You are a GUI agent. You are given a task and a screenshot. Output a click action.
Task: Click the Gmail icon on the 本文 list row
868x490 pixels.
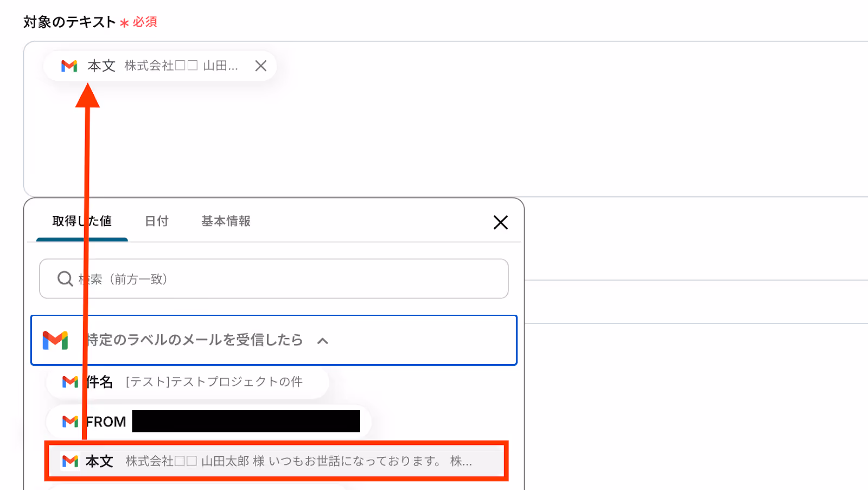(x=70, y=461)
